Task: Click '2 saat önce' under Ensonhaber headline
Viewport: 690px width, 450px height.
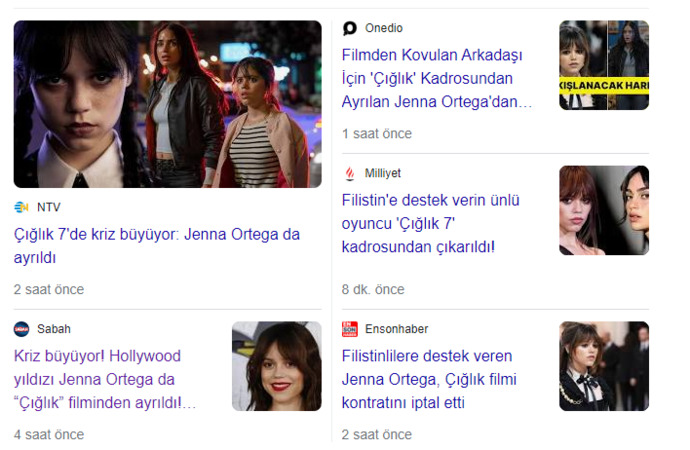Action: pyautogui.click(x=377, y=435)
